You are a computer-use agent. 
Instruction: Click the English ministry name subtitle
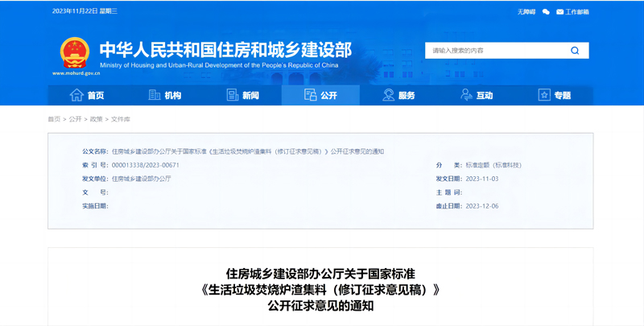pyautogui.click(x=219, y=65)
